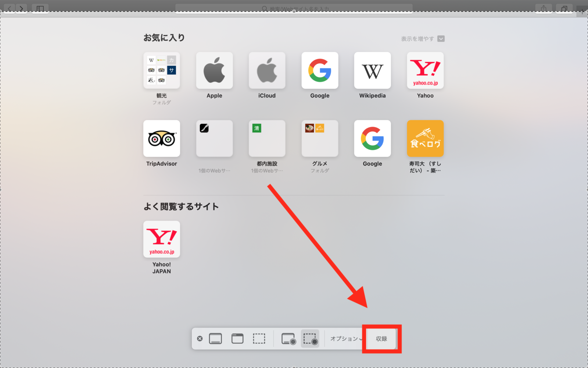Open the Google favorite beside TripAdvisor row end

[x=372, y=138]
